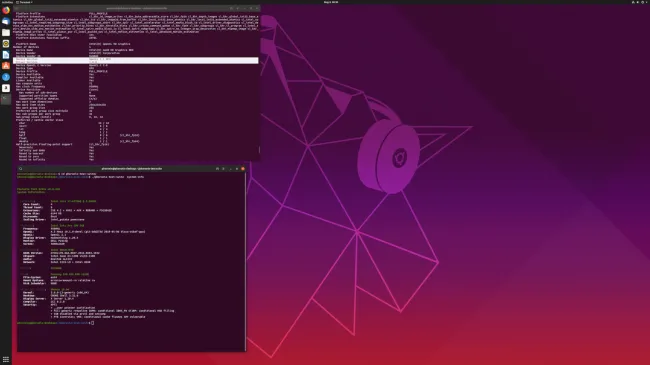Image resolution: width=650 pixels, height=365 pixels.
Task: Open the Terminal app menu in top bar
Action: pos(24,2)
